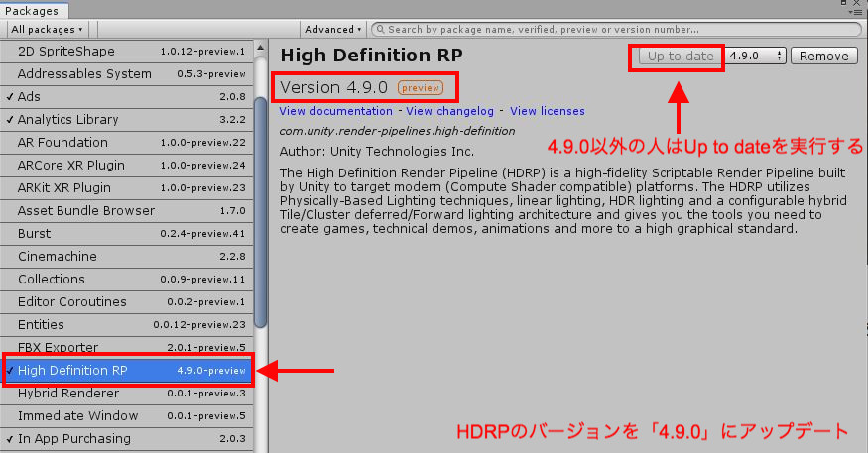This screenshot has width=868, height=453.
Task: Click the 3.2.2 Analytics version number
Action: pos(232,120)
